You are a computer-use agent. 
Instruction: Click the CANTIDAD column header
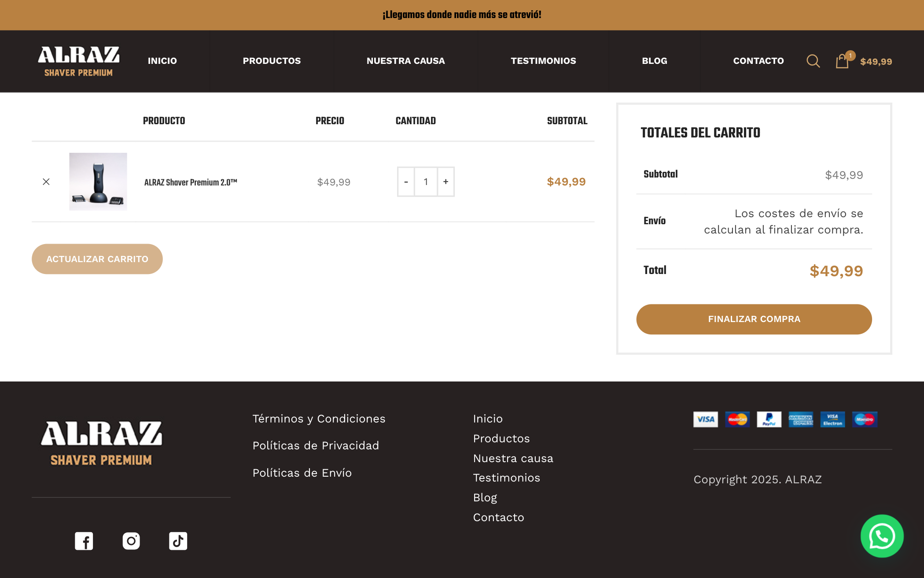[x=416, y=121]
